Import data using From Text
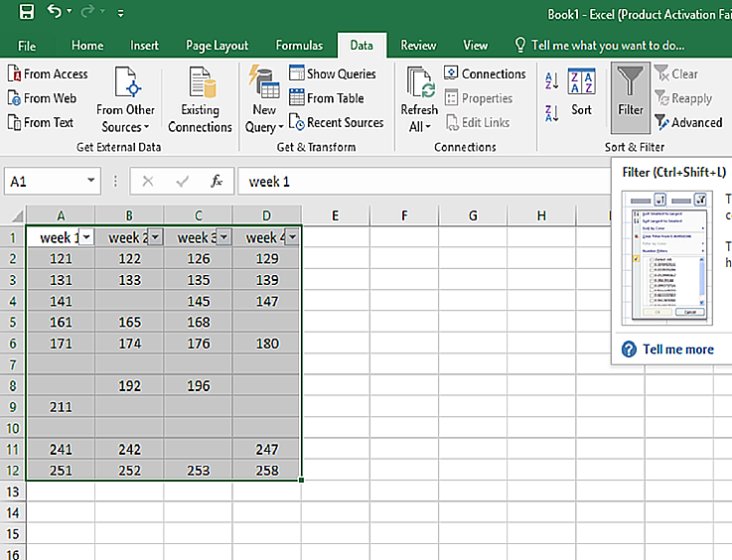This screenshot has width=732, height=560. [41, 123]
